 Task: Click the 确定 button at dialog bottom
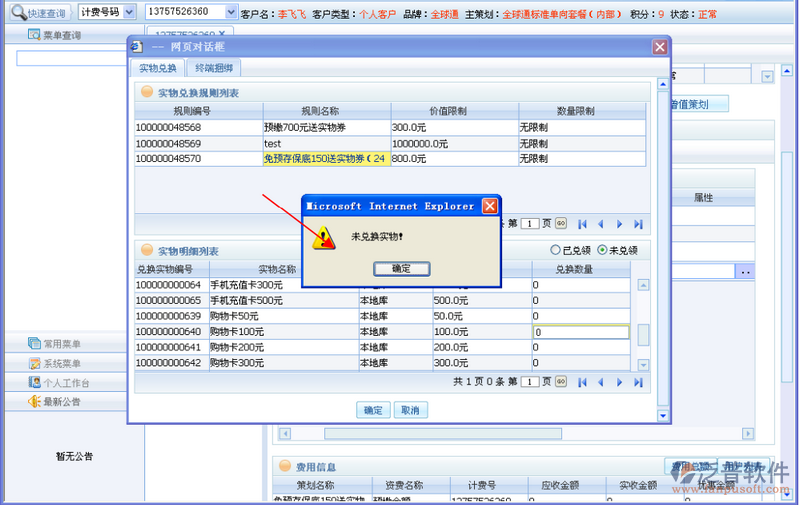point(373,410)
